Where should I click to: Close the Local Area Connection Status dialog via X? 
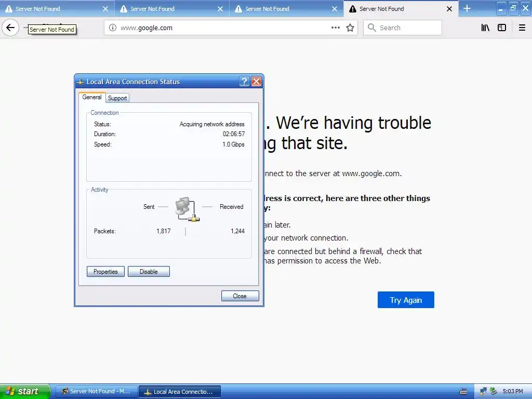click(x=257, y=82)
